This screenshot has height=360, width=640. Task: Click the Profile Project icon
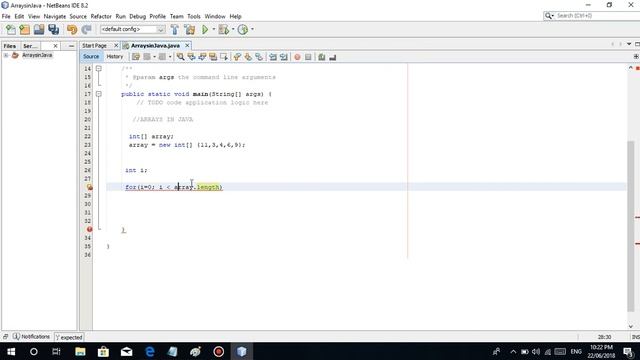pos(243,29)
